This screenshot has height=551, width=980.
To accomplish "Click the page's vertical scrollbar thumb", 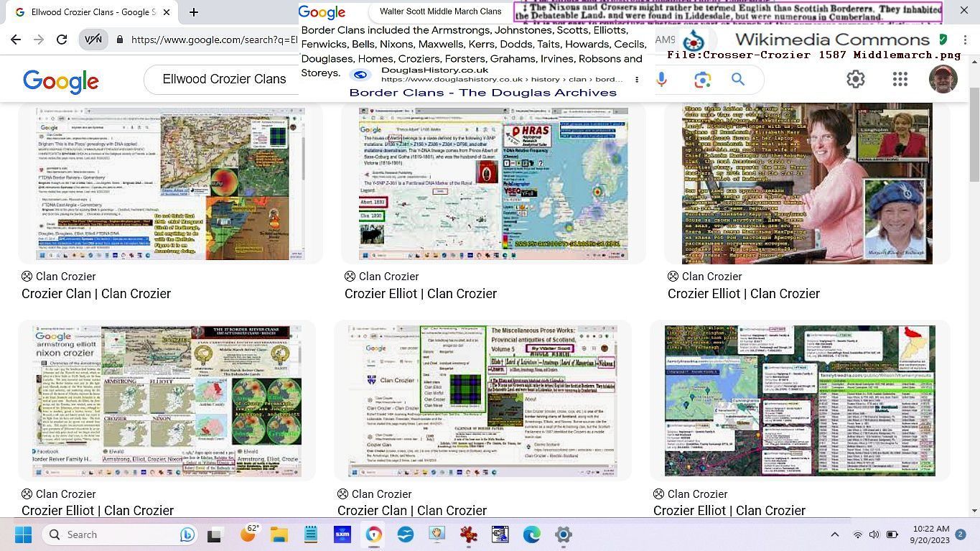I will pyautogui.click(x=974, y=135).
